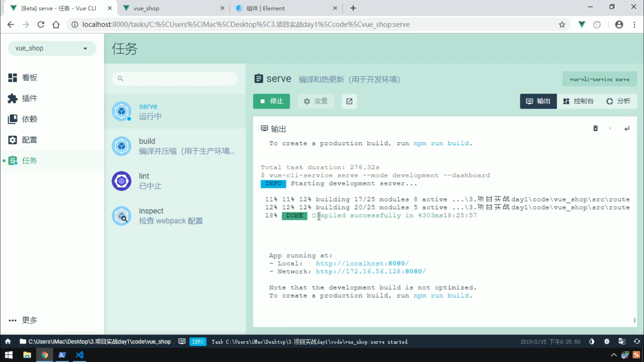The height and width of the screenshot is (362, 644).
Task: Click the output panel scrollbar
Action: [635, 320]
